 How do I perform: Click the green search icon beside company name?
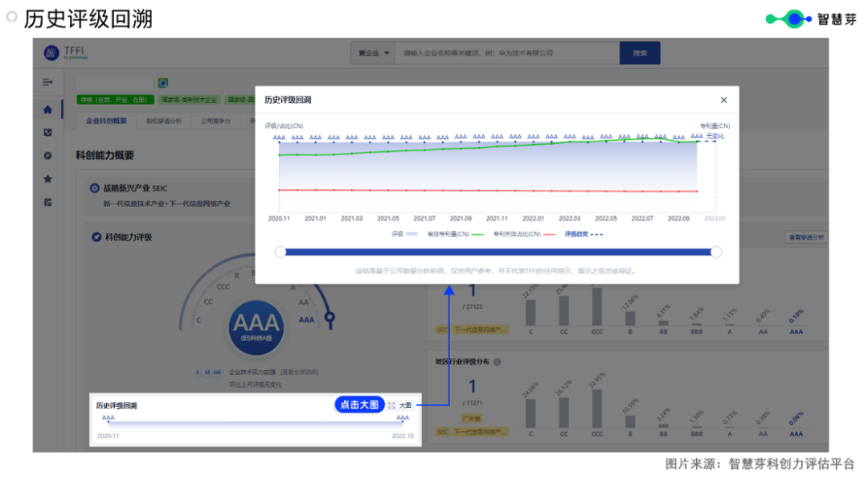(x=163, y=83)
